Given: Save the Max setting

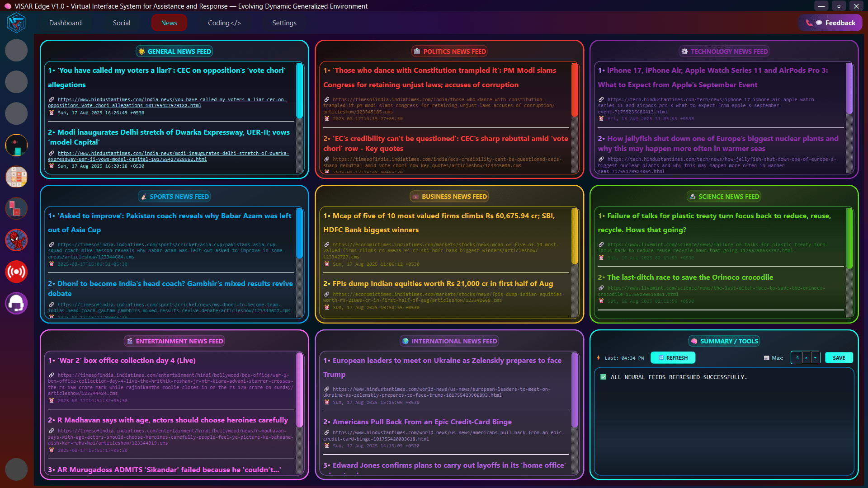Looking at the screenshot, I should point(839,358).
